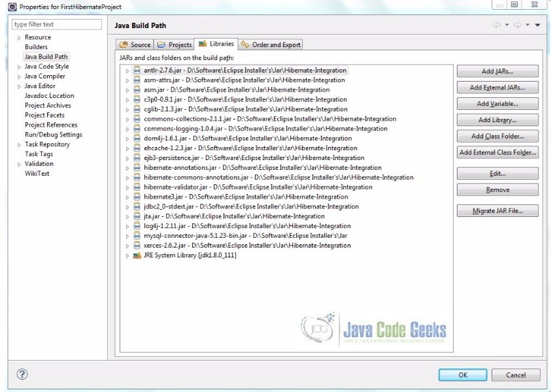Open the Order and Export tab
Image resolution: width=555 pixels, height=392 pixels.
(271, 44)
